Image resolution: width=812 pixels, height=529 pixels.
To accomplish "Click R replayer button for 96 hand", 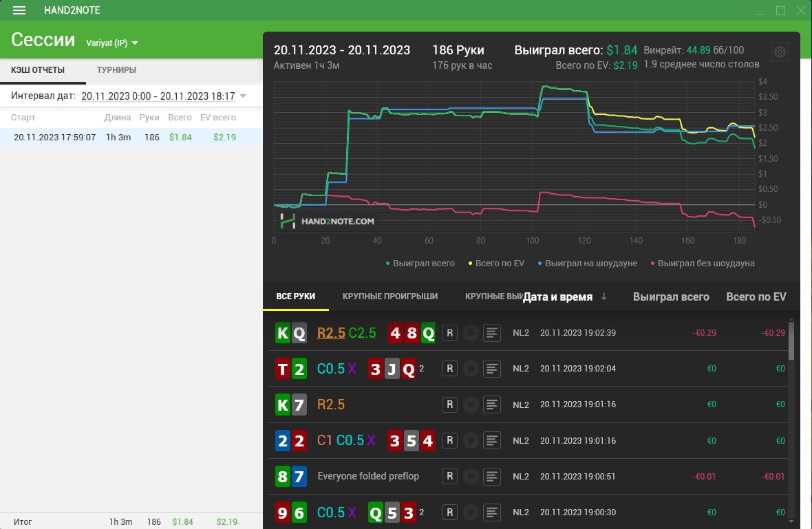I will point(449,512).
